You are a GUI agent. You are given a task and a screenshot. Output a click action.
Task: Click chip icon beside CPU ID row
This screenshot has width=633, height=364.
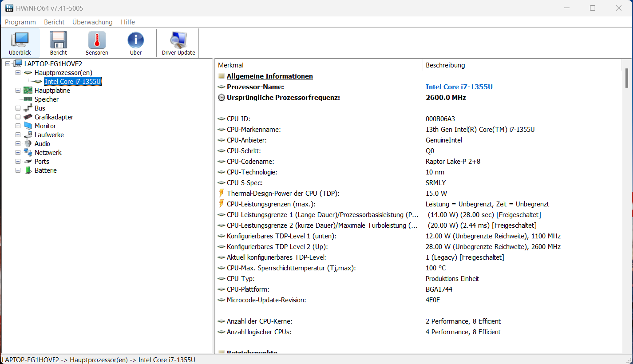[x=222, y=119]
